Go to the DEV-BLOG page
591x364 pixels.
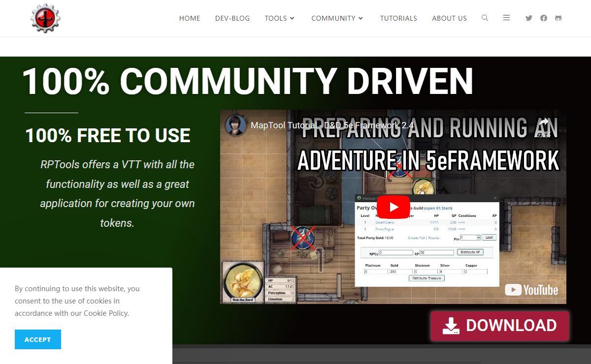pos(232,18)
